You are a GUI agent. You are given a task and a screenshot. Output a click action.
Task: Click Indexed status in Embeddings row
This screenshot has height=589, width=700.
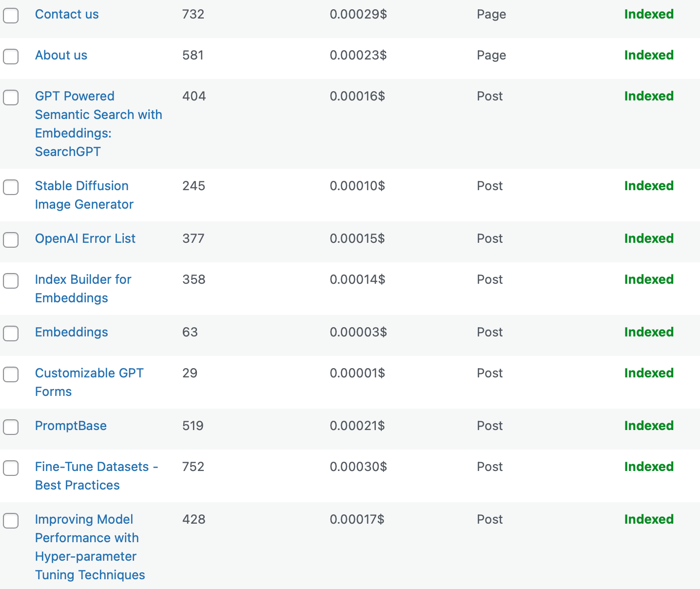(x=649, y=333)
